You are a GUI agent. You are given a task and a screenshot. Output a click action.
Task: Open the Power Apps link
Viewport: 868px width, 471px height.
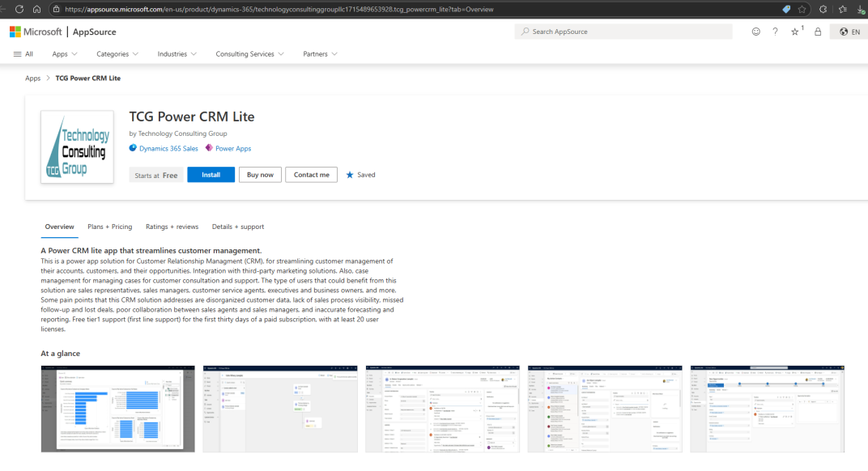(x=233, y=148)
